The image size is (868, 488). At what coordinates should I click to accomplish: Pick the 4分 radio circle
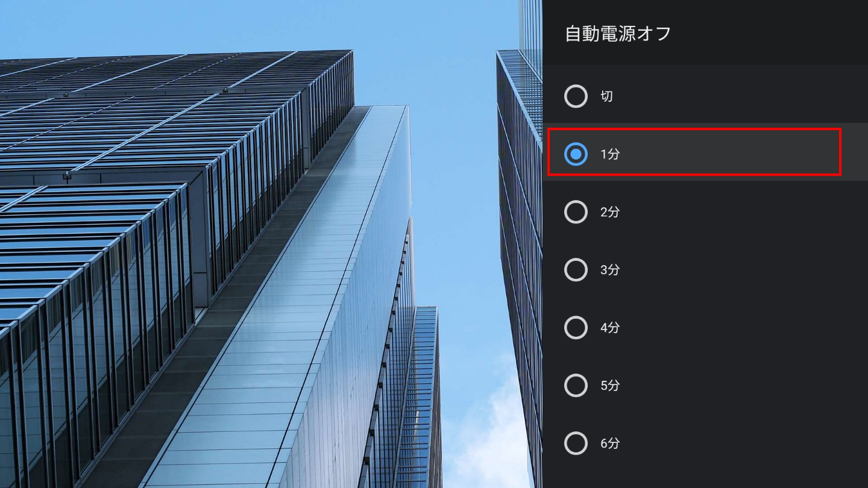coord(576,328)
